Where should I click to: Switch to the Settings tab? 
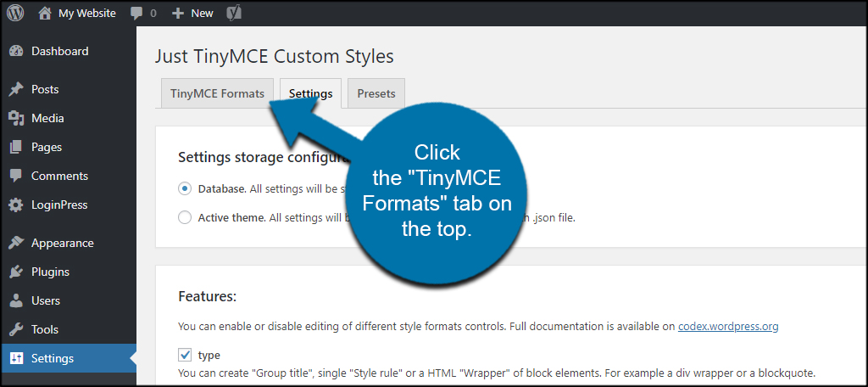click(310, 93)
